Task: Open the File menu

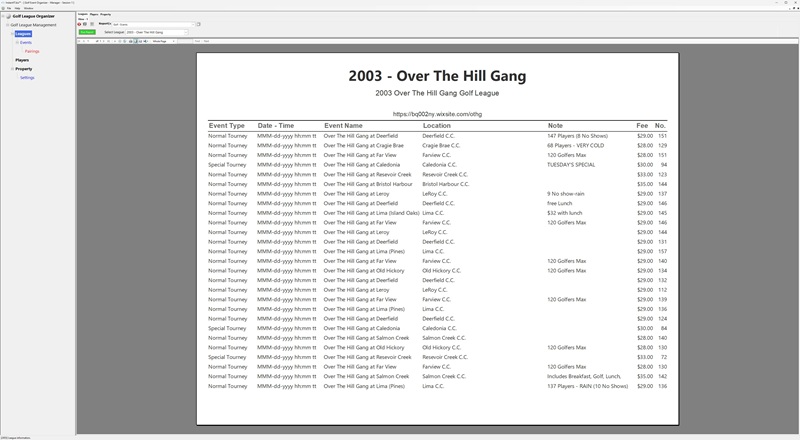Action: point(9,8)
